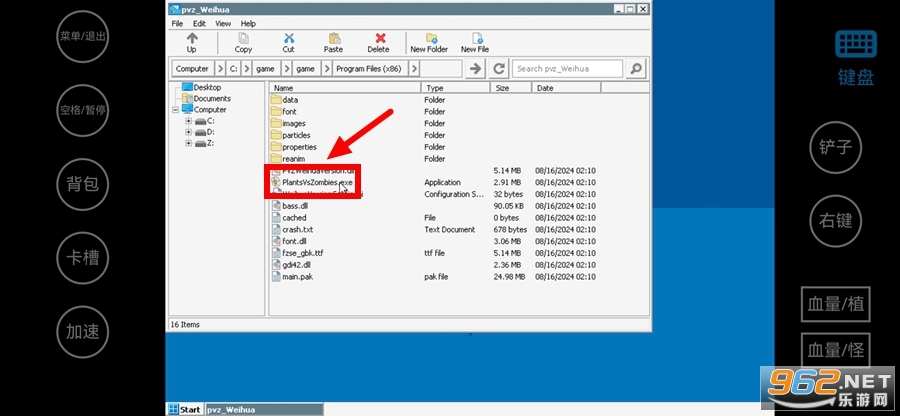Click the Cut scissors icon
Viewport: 900px width, 416px height.
pos(289,38)
